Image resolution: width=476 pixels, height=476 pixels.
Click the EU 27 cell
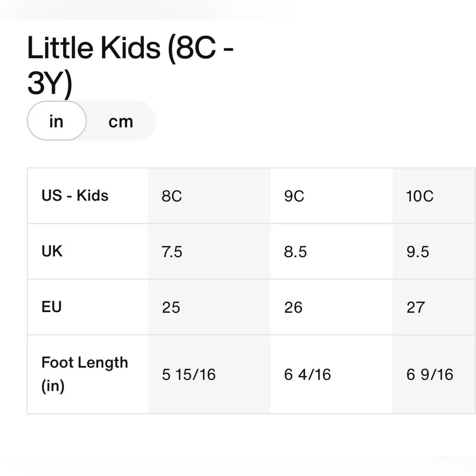[x=435, y=307]
